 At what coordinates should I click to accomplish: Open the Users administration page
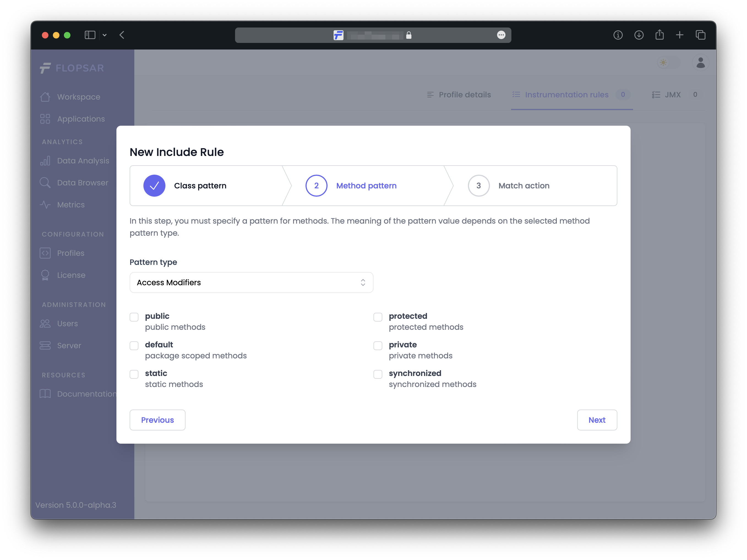click(67, 323)
